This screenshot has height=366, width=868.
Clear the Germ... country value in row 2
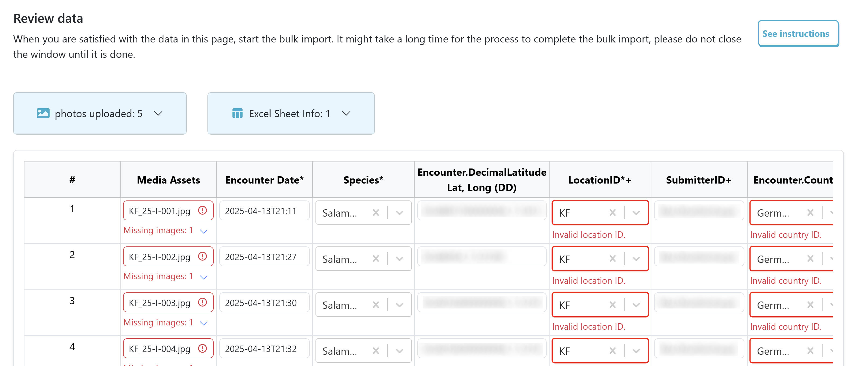point(810,259)
